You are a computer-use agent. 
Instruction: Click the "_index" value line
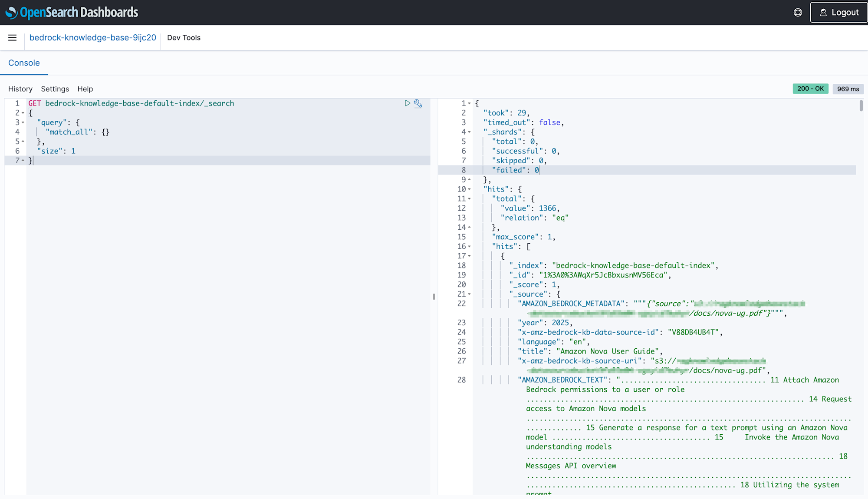[x=614, y=266]
